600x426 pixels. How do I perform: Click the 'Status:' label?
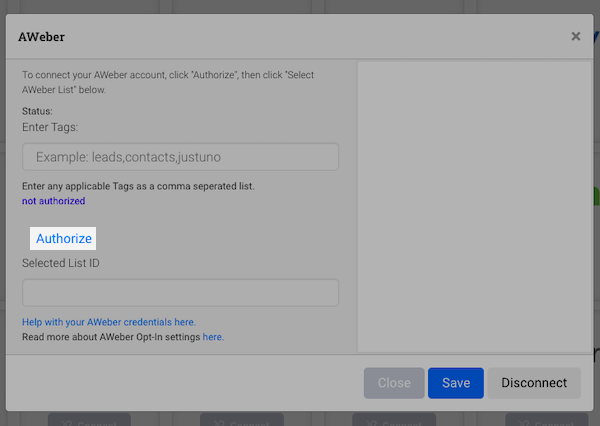[37, 111]
